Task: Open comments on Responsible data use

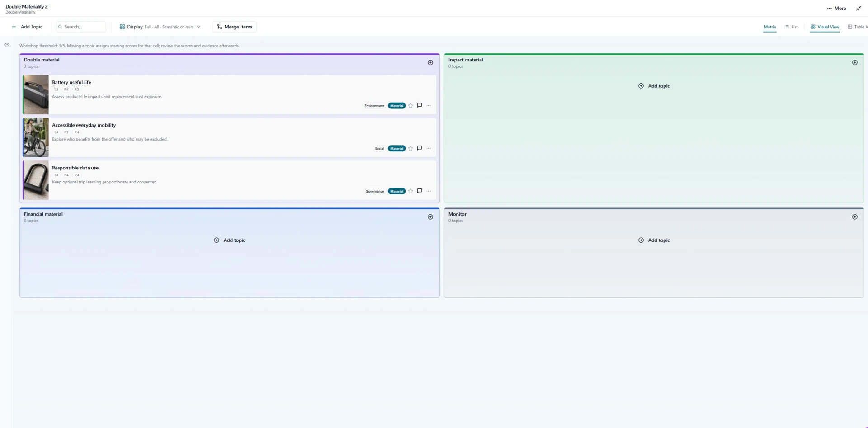Action: pos(420,191)
